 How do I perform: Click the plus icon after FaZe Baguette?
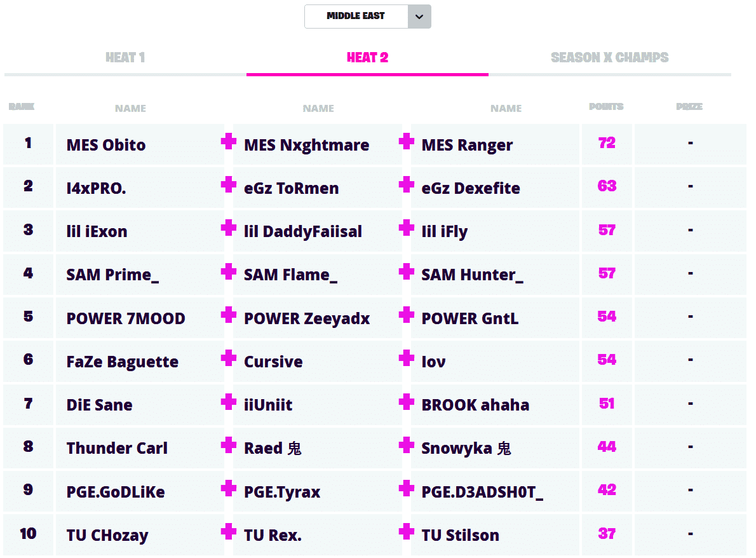pyautogui.click(x=229, y=358)
